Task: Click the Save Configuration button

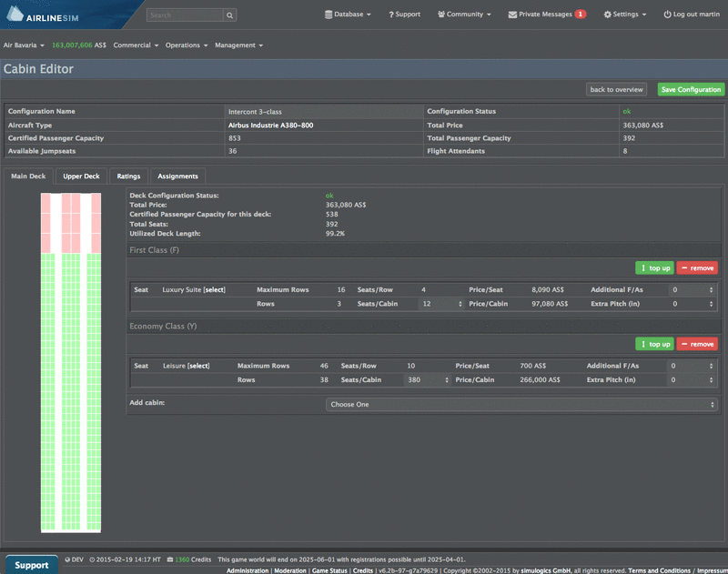Action: tap(691, 89)
